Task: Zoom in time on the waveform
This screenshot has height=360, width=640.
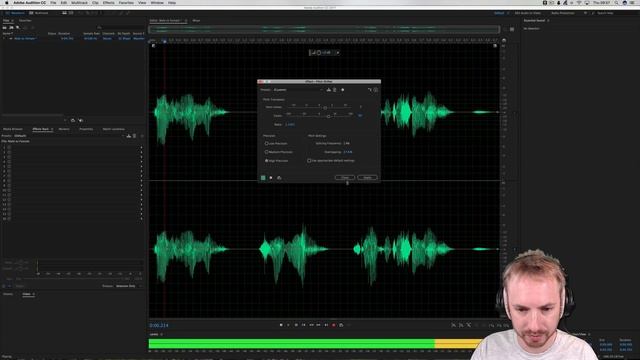Action: point(469,325)
